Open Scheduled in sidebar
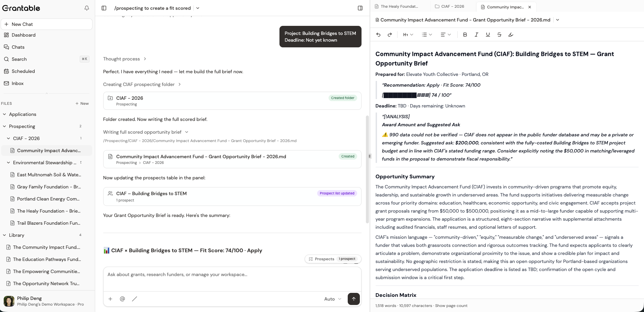The width and height of the screenshot is (644, 312). coord(47,71)
